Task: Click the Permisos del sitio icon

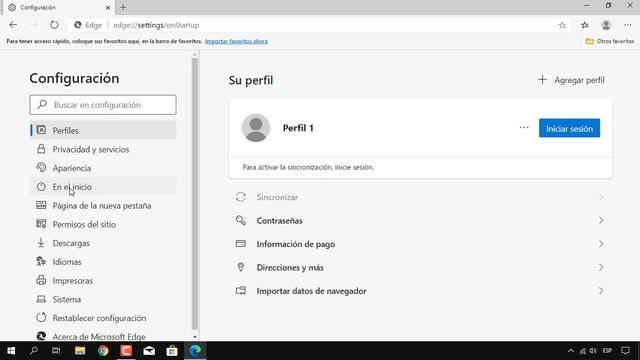Action: click(41, 224)
